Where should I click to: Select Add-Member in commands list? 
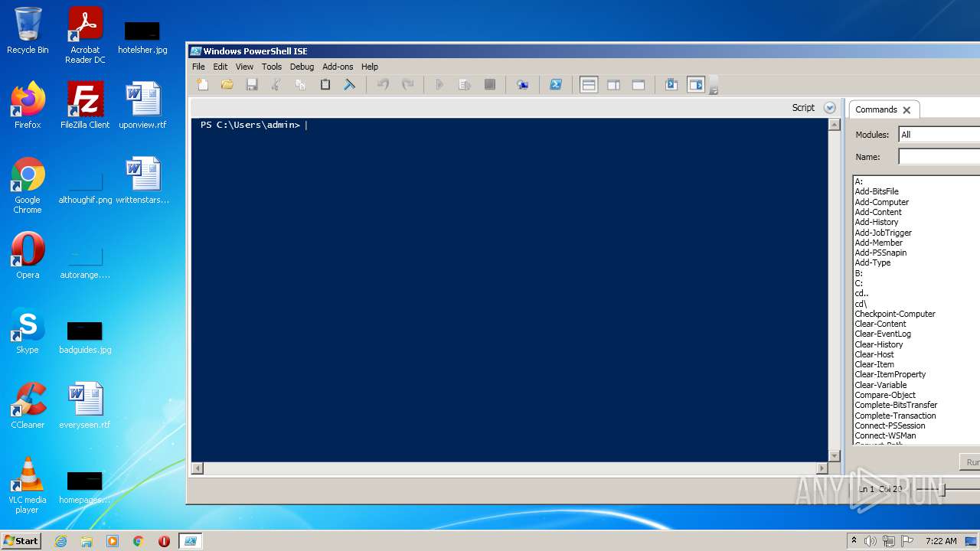coord(879,243)
